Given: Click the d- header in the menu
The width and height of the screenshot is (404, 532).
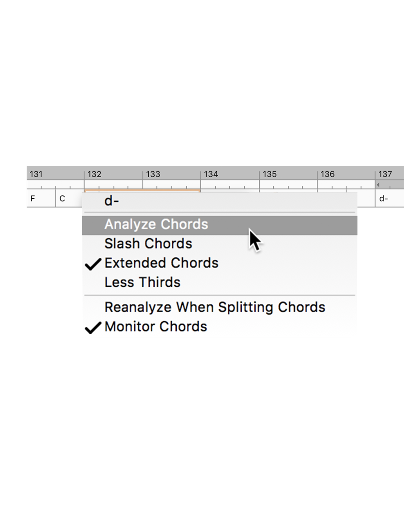Looking at the screenshot, I should pyautogui.click(x=112, y=201).
